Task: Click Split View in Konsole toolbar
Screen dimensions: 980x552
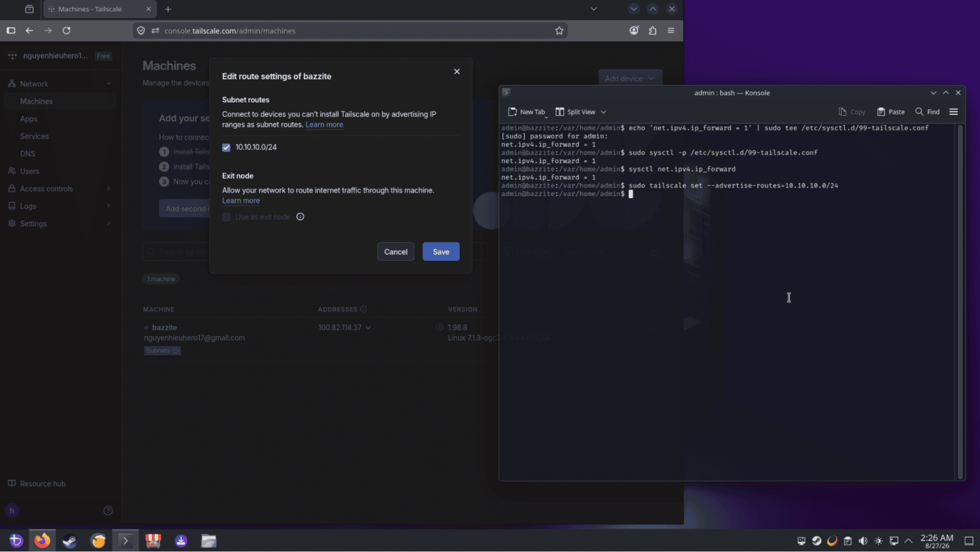Action: [x=576, y=112]
